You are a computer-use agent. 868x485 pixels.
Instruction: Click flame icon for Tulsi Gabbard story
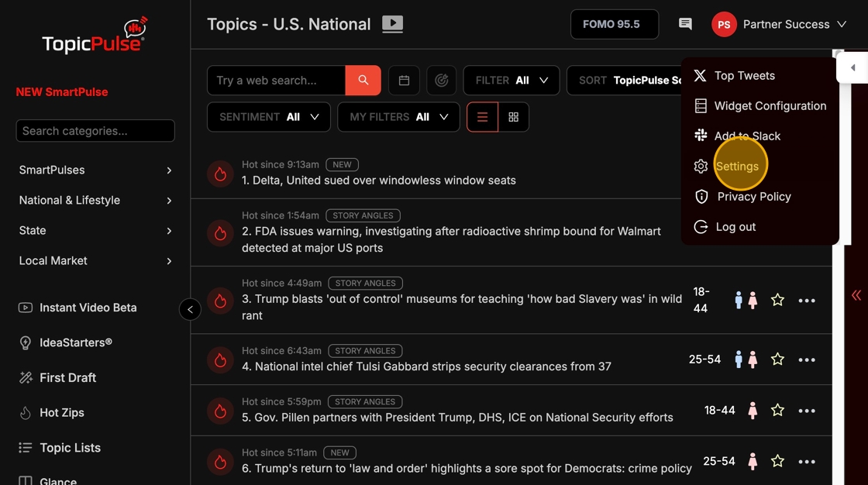[x=220, y=359]
